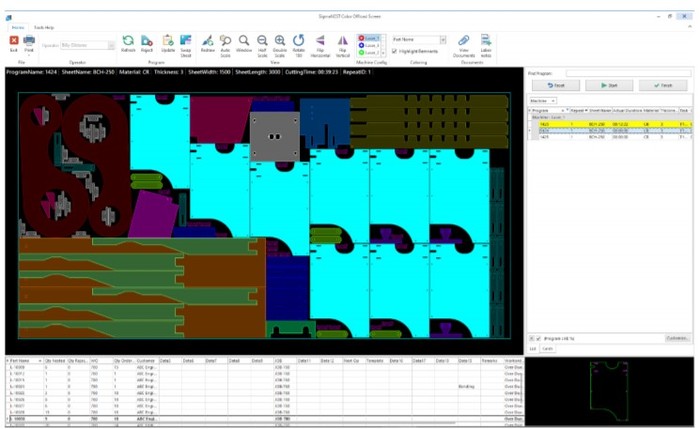Click the Double Scale zoom-in icon
The width and height of the screenshot is (700, 429).
(280, 41)
